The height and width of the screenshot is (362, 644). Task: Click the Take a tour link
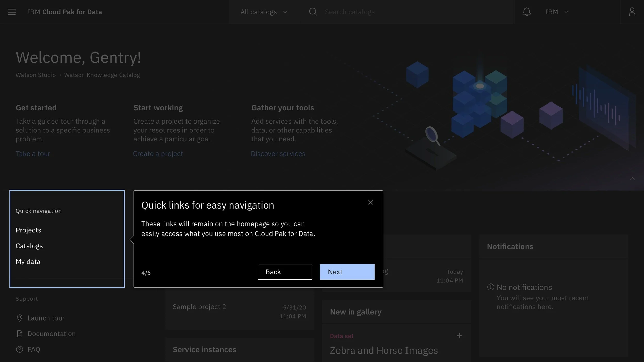point(33,154)
